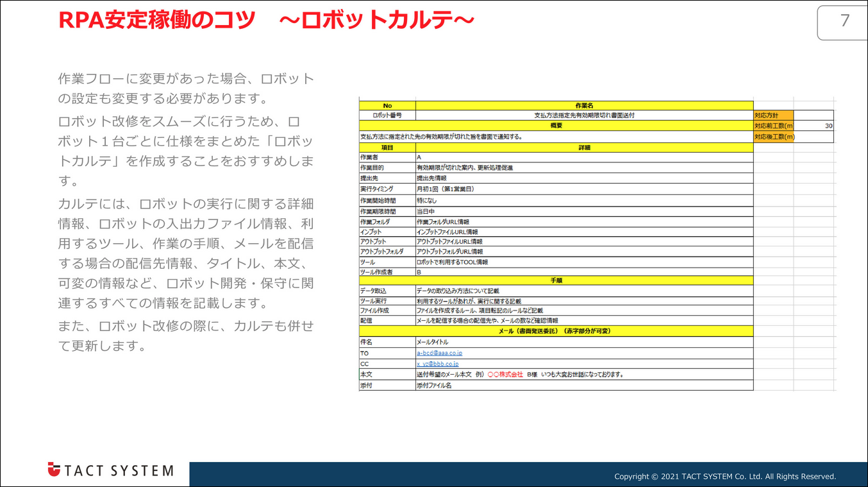Image resolution: width=868 pixels, height=487 pixels.
Task: Click the 'ツール実行' row label
Action: pos(387,301)
